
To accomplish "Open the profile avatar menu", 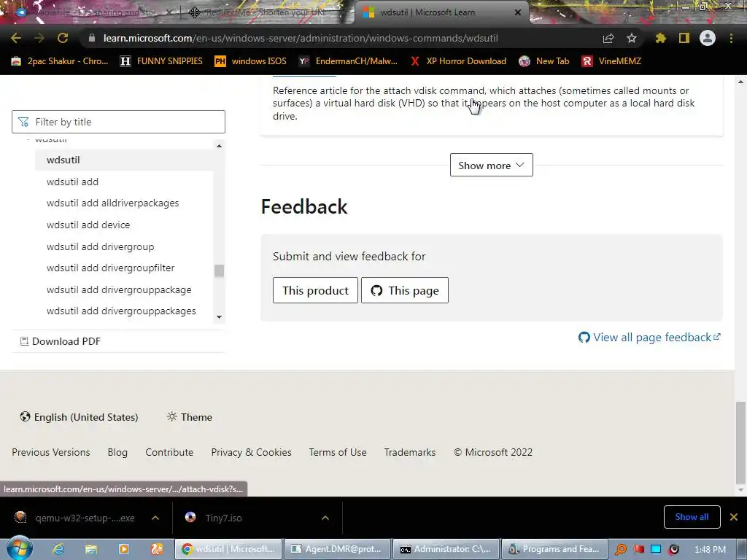I will (x=708, y=38).
